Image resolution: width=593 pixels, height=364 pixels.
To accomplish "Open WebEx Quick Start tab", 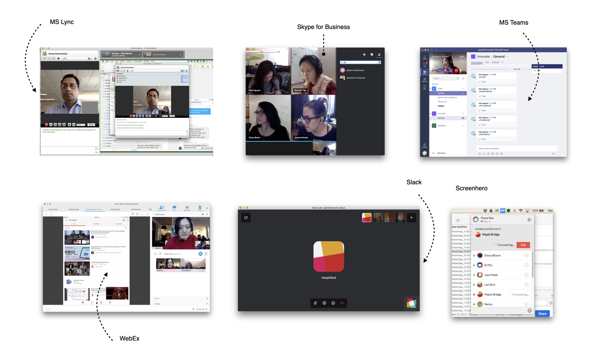I will point(53,209).
